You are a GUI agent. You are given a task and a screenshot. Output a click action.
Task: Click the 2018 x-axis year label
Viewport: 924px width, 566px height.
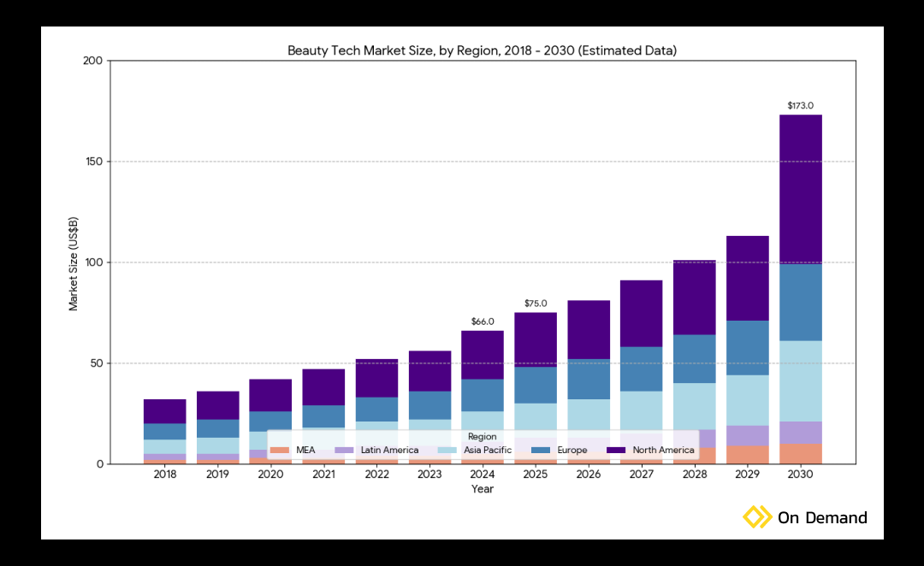(165, 474)
